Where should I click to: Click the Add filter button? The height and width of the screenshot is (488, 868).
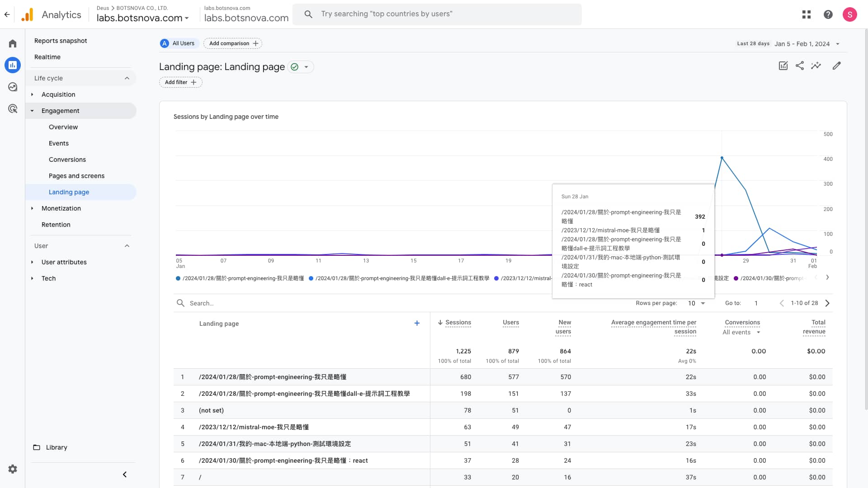pyautogui.click(x=180, y=82)
